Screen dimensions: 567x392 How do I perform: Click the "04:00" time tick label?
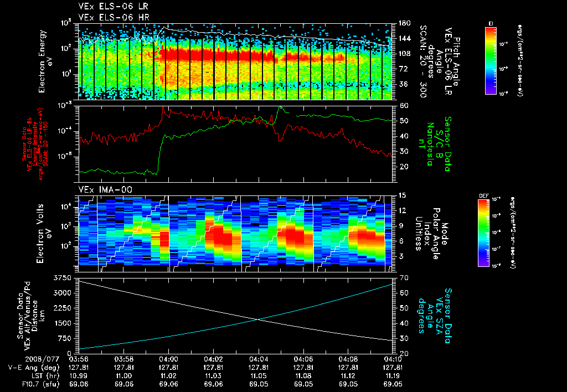point(168,359)
